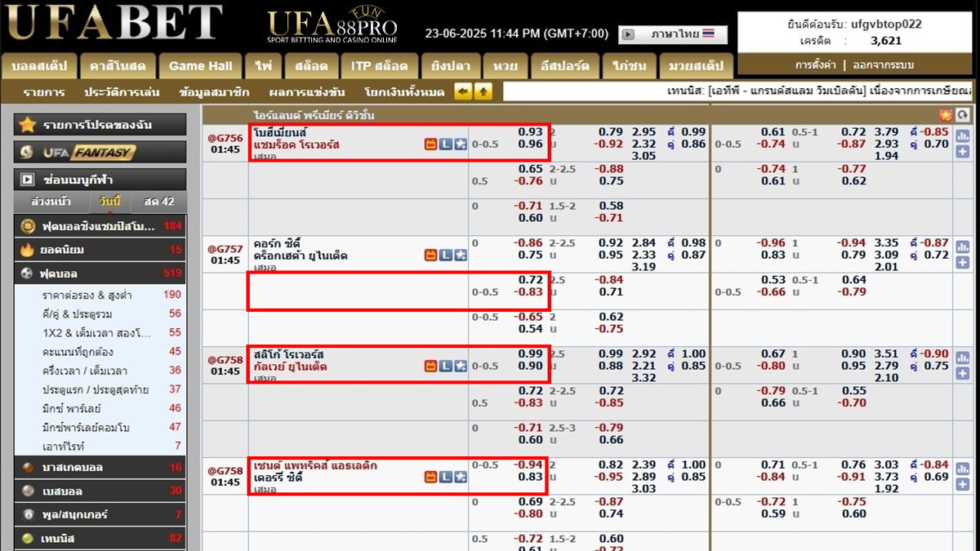Click the yellow up arrow button
The image size is (980, 551).
point(483,91)
